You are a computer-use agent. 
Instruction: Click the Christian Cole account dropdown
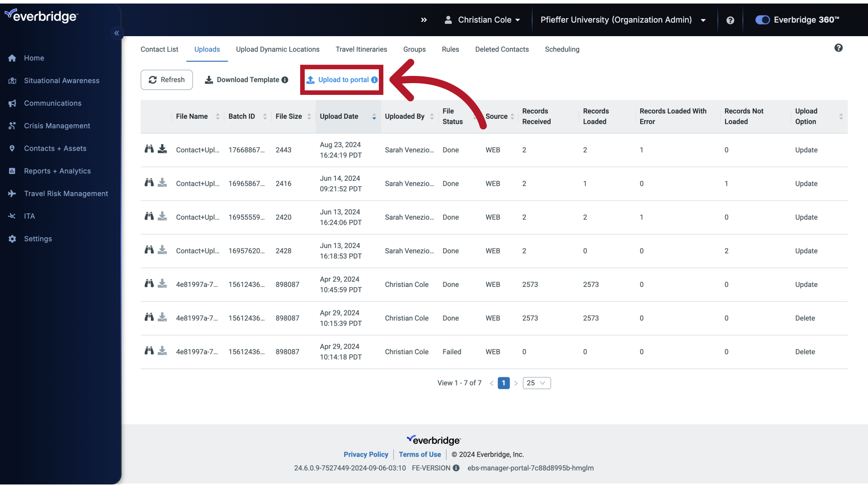point(481,20)
